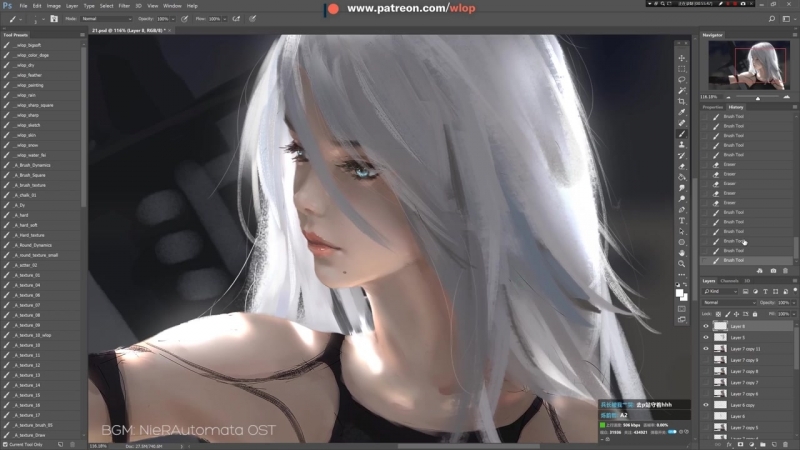Select the Type tool
Image resolution: width=800 pixels, height=450 pixels.
(x=682, y=220)
